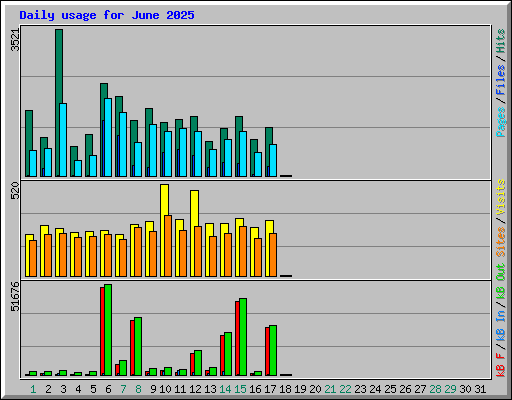Click day label 17 on the x-axis
Viewport: 512px width, 400px height.
point(270,389)
